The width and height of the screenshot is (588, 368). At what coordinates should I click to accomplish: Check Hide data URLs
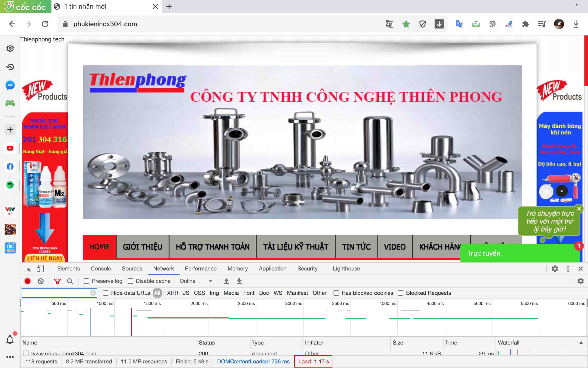coord(105,293)
